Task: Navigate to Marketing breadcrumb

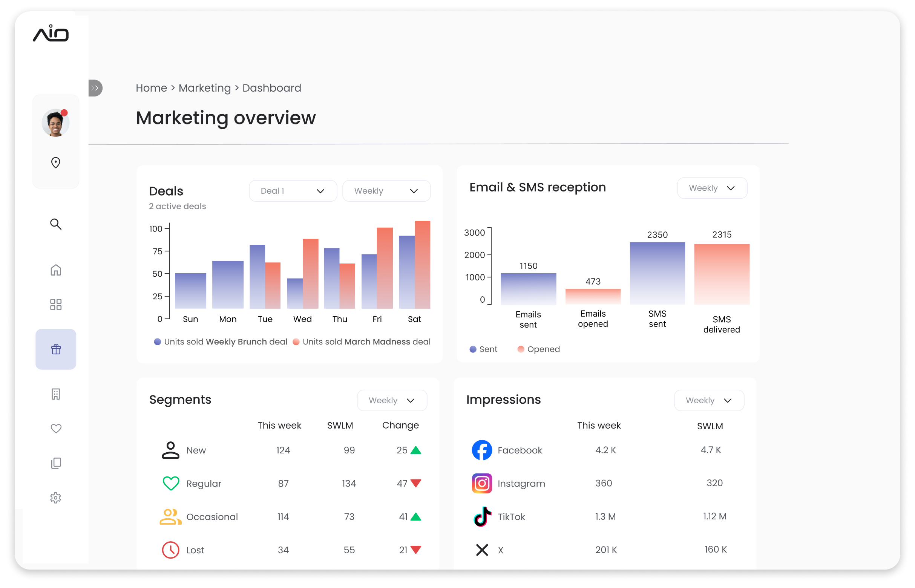Action: (x=205, y=88)
